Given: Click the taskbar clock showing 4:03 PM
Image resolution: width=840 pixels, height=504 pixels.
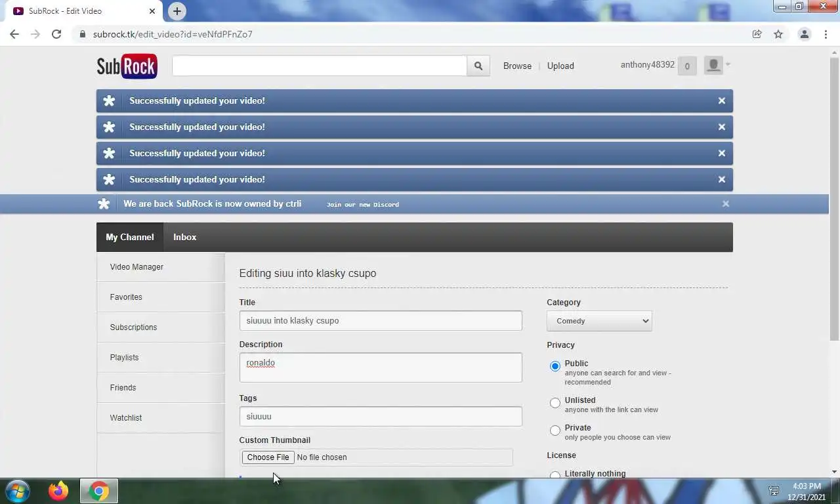Looking at the screenshot, I should click(807, 492).
